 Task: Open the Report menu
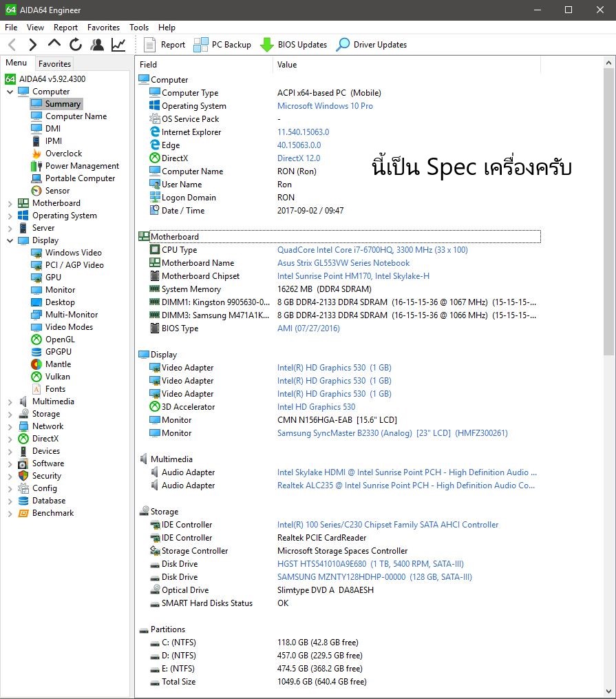click(x=65, y=27)
